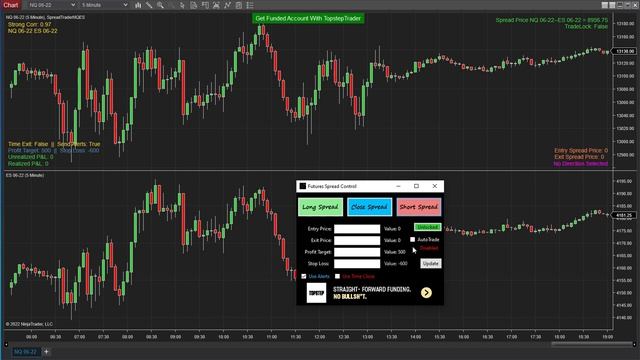The width and height of the screenshot is (640, 360).
Task: Click the ES 06-22 (5 Minute) panel label
Action: (25, 176)
